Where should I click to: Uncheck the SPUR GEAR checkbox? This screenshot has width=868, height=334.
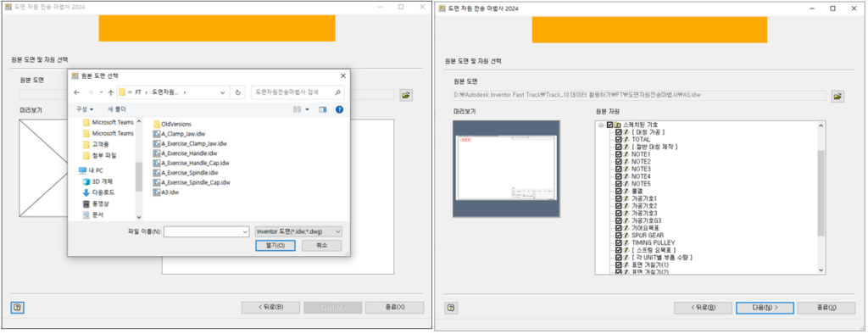coord(618,235)
